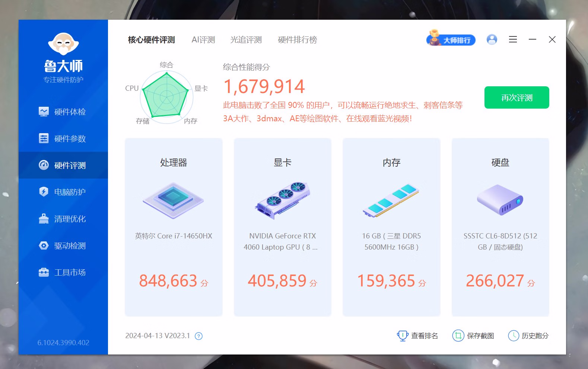
Task: Click the 专注硬件防护 slogan
Action: 63,80
